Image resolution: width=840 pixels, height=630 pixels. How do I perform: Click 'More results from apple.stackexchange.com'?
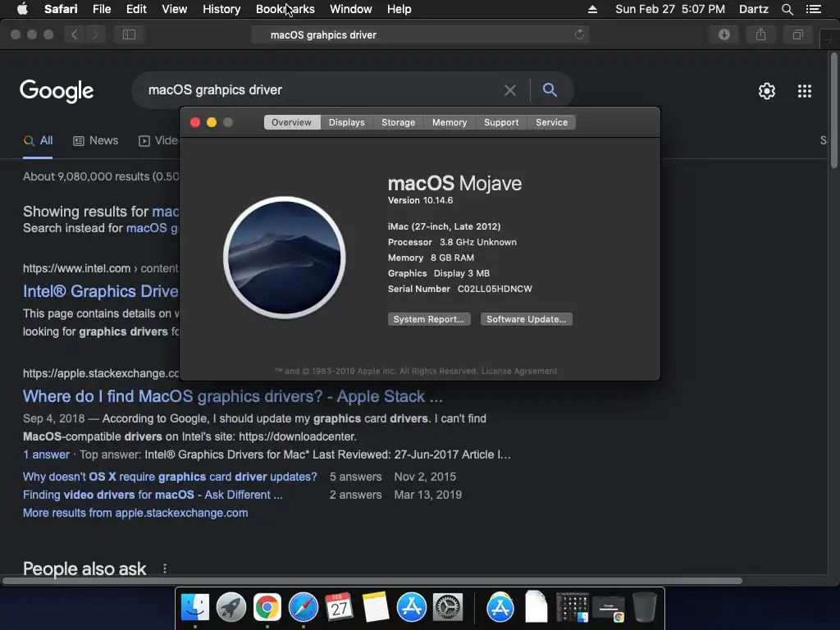click(135, 514)
